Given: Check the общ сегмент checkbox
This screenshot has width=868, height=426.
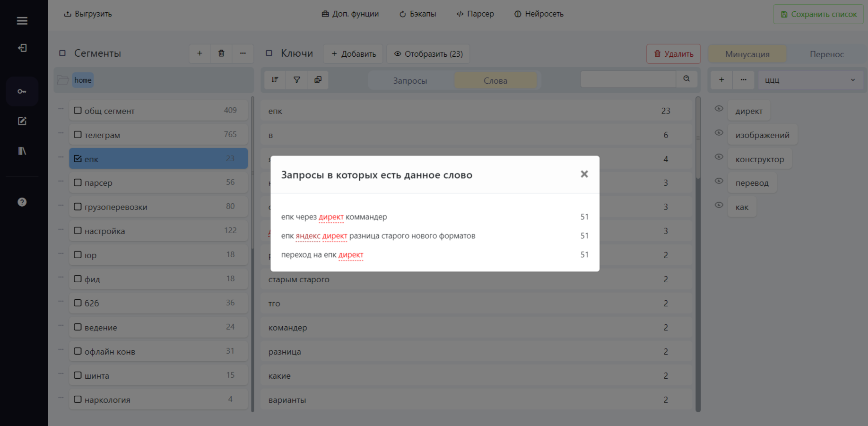Looking at the screenshot, I should click(x=78, y=110).
